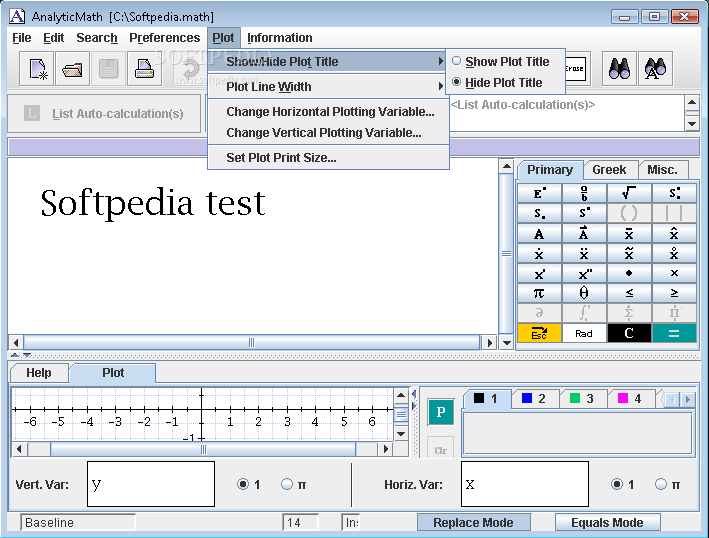
Task: Insert x-hat accent symbol
Action: (674, 233)
